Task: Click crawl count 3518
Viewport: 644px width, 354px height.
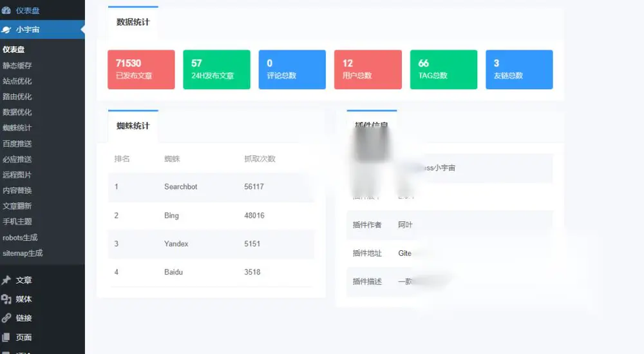Action: [x=252, y=272]
